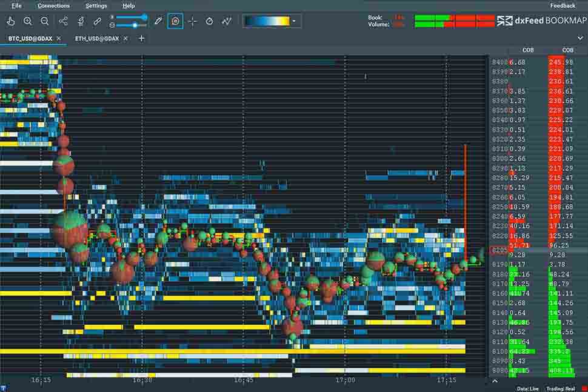Expand the up arrow below price column
This screenshot has height=392, width=588.
click(495, 381)
